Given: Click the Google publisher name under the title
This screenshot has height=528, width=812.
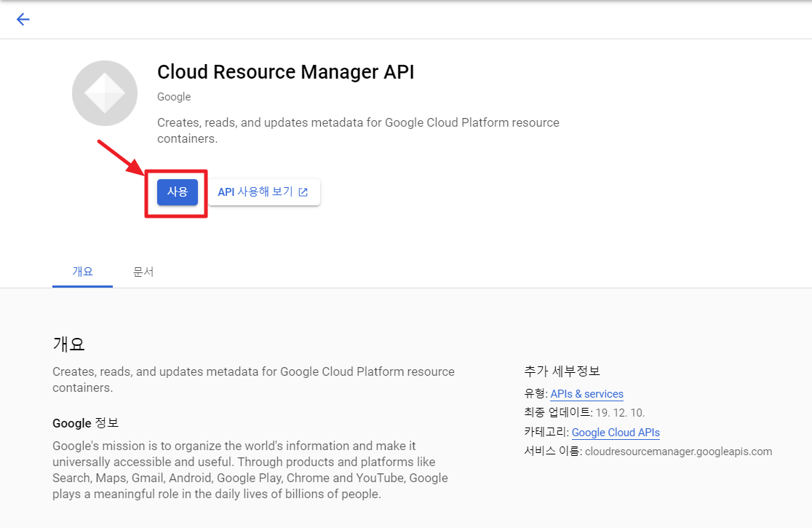Looking at the screenshot, I should 174,97.
